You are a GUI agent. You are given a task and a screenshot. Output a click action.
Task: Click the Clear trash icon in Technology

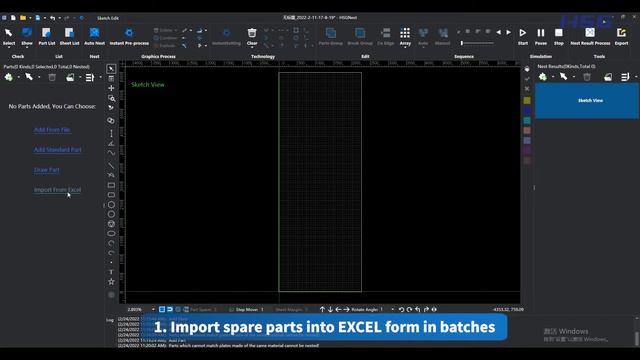252,33
